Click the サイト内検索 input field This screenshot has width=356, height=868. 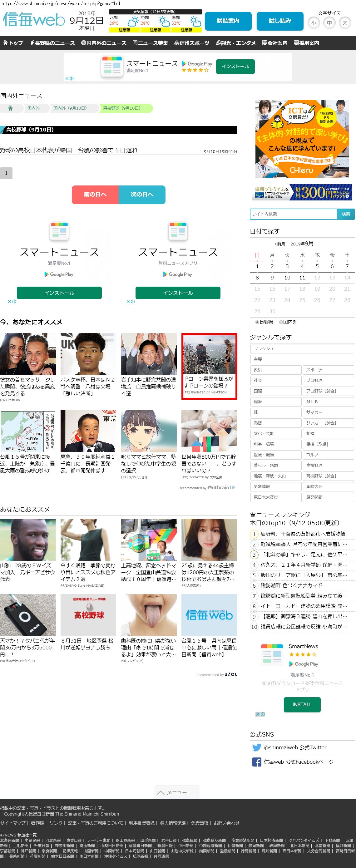click(294, 214)
